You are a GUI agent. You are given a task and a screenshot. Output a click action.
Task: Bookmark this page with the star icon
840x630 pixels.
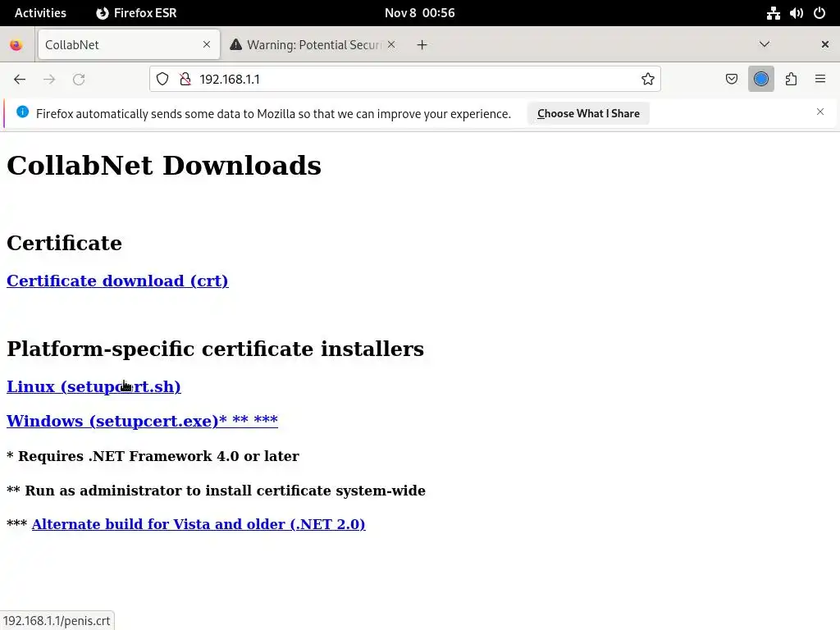tap(648, 80)
